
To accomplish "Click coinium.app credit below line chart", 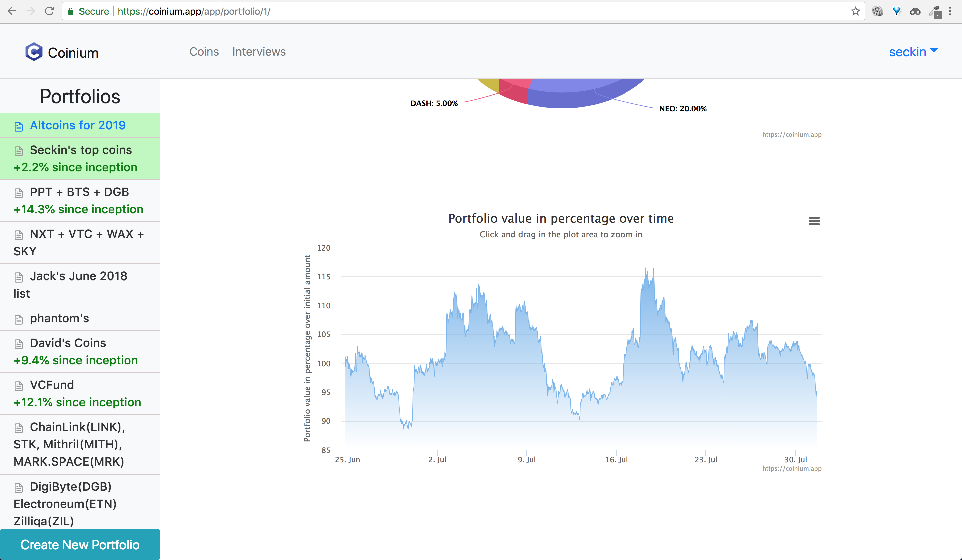I will [791, 469].
